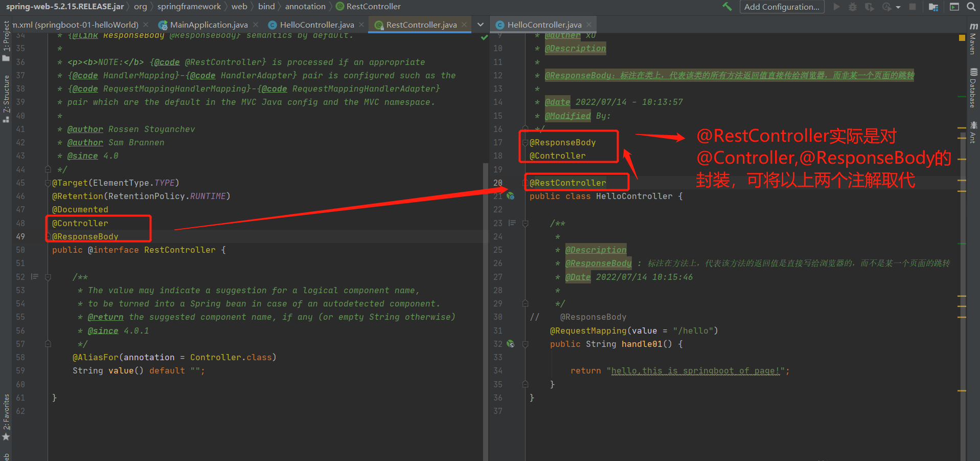The height and width of the screenshot is (461, 980).
Task: Click the Run Anything icon
Action: 954,7
